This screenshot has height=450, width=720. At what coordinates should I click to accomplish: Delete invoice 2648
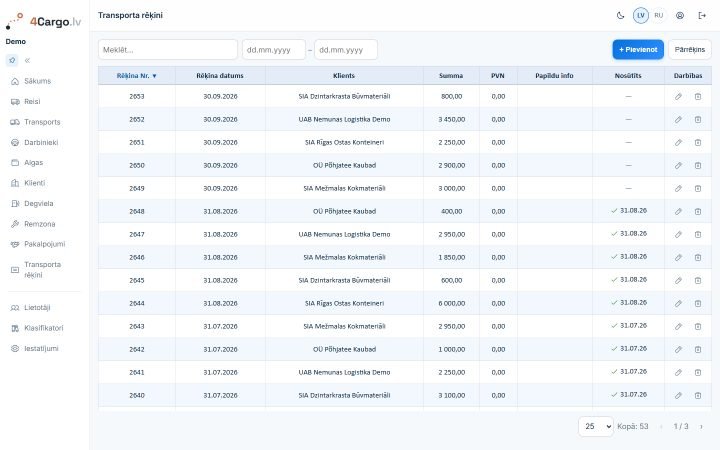pyautogui.click(x=698, y=211)
